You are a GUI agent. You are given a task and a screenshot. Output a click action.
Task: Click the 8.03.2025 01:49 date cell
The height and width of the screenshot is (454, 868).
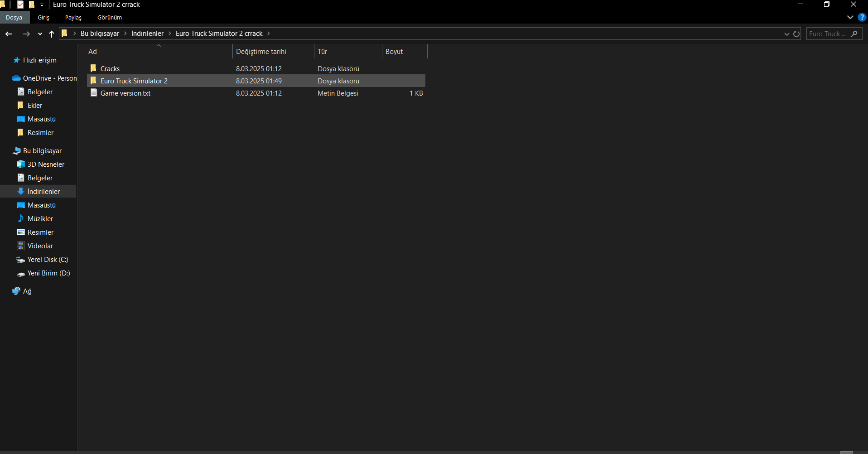(259, 81)
